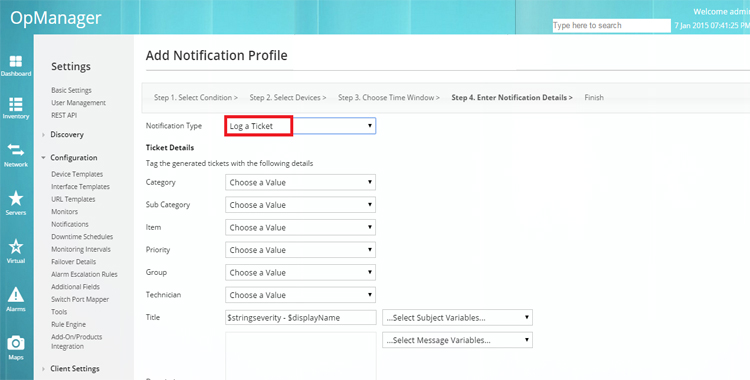
Task: Go to Step 3. Choose Time Window
Action: pyautogui.click(x=389, y=97)
